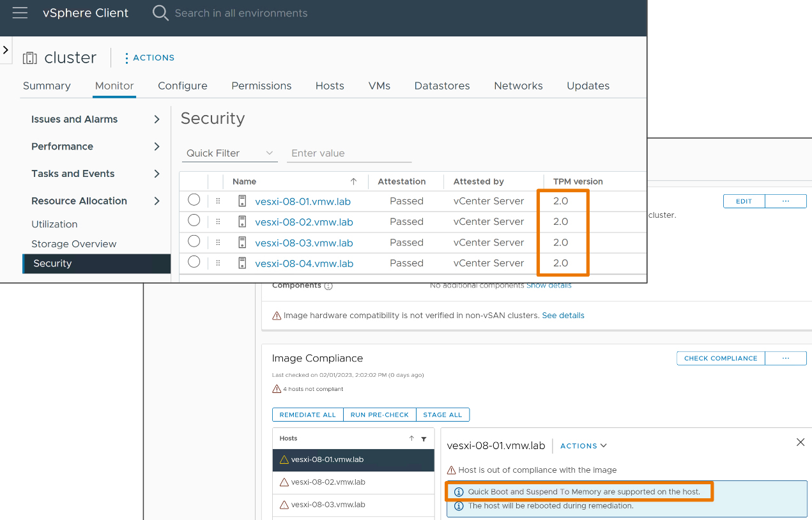Click the Hosts list sort arrow
The width and height of the screenshot is (812, 520).
pos(411,439)
